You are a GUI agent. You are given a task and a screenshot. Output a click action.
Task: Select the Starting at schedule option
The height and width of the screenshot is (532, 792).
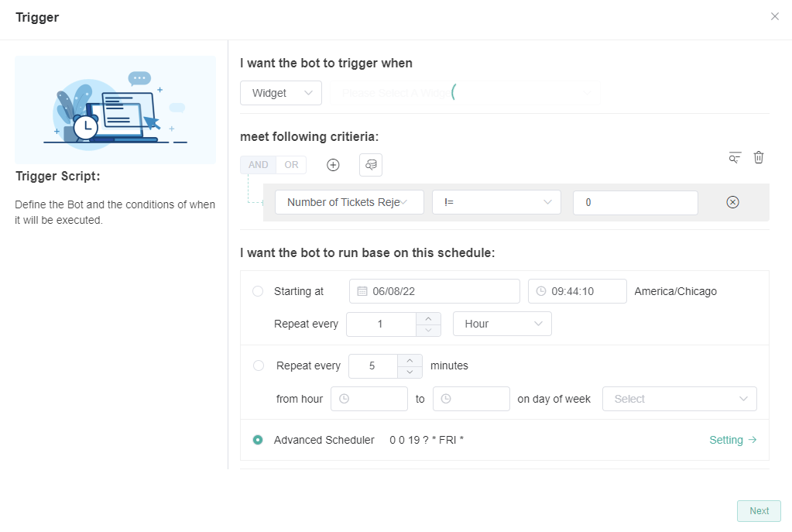click(258, 291)
